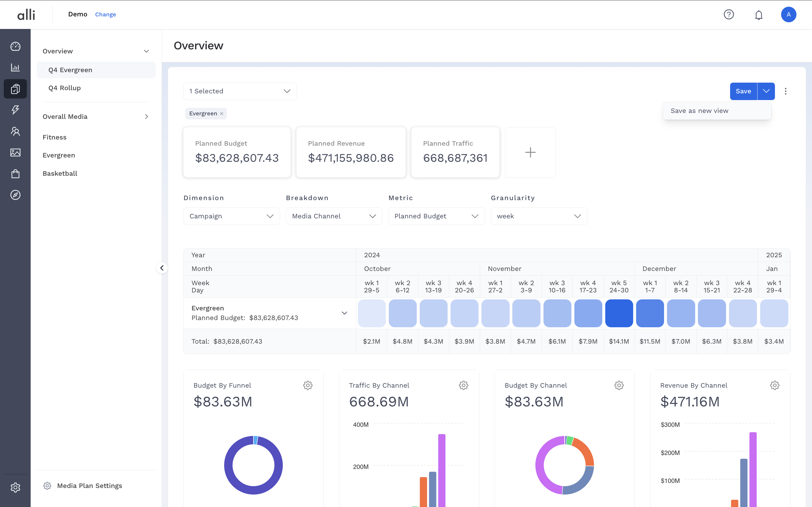Collapse the side panel arrow
Viewport: 812px width, 507px height.
click(x=162, y=268)
